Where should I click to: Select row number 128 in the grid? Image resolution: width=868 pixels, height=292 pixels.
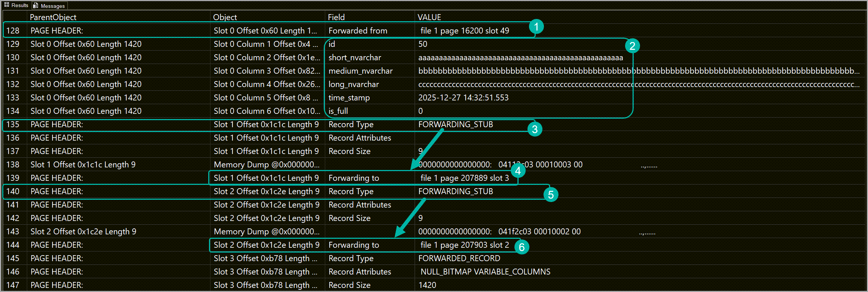[x=13, y=31]
